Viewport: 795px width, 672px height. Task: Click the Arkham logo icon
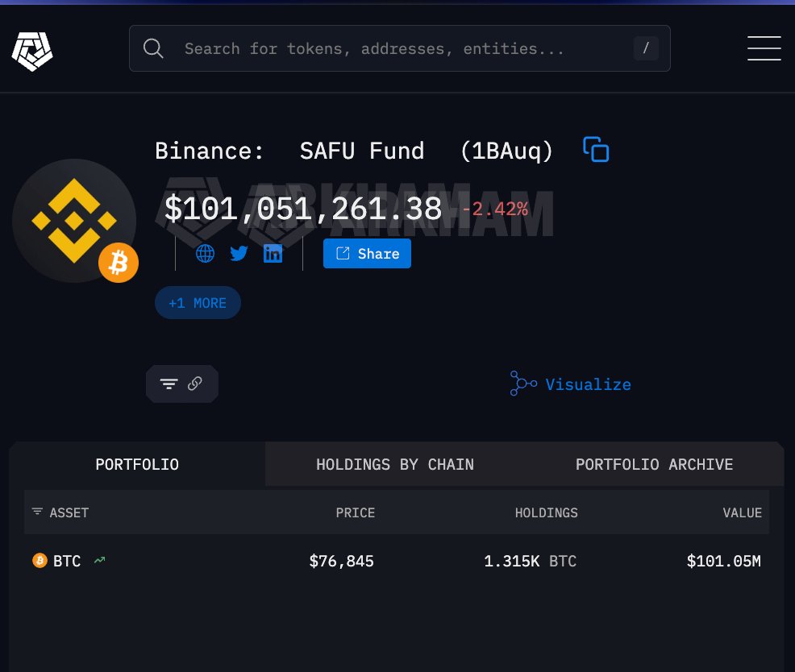[32, 50]
